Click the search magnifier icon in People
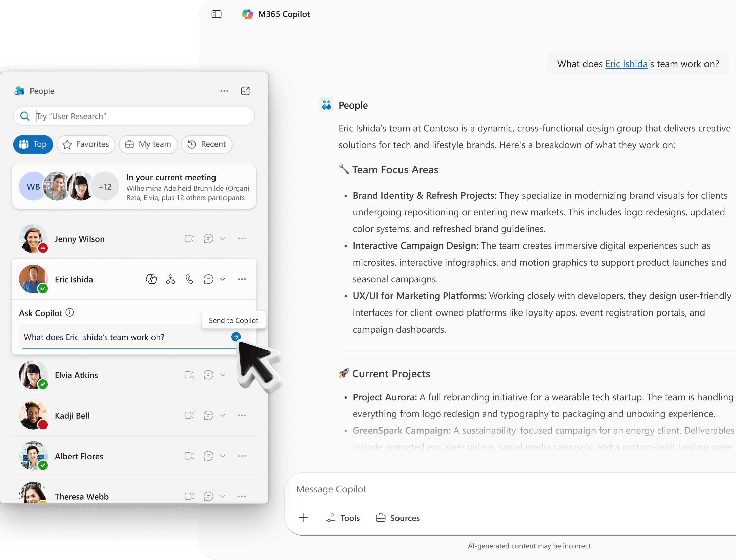 point(25,116)
